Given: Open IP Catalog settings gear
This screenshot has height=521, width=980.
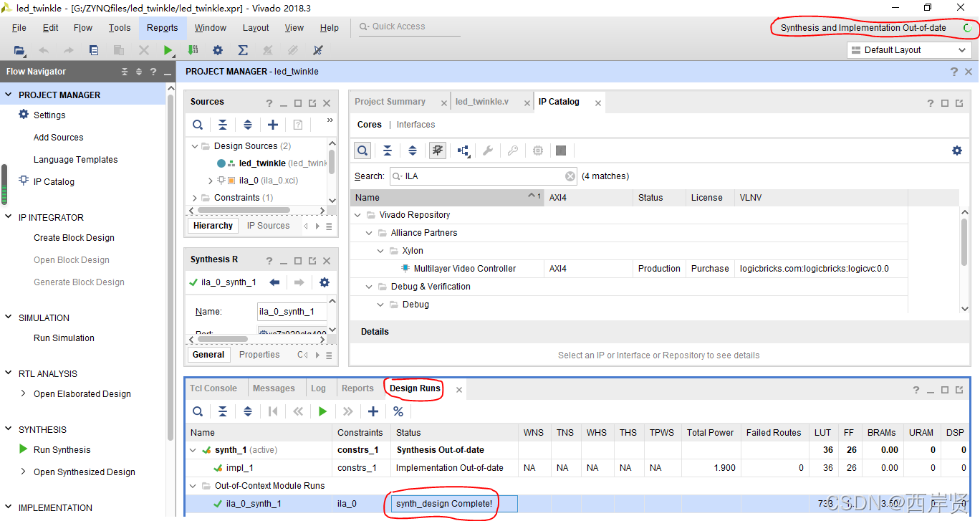Looking at the screenshot, I should [x=957, y=150].
